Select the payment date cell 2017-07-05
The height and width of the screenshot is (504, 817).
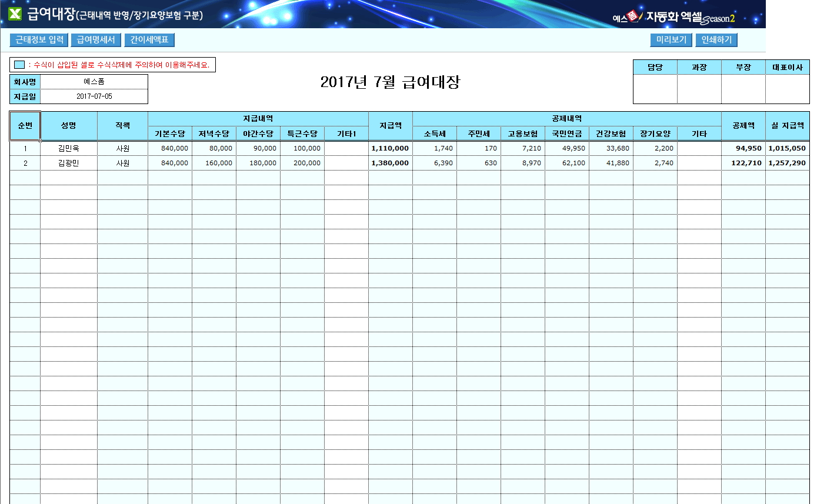(94, 96)
